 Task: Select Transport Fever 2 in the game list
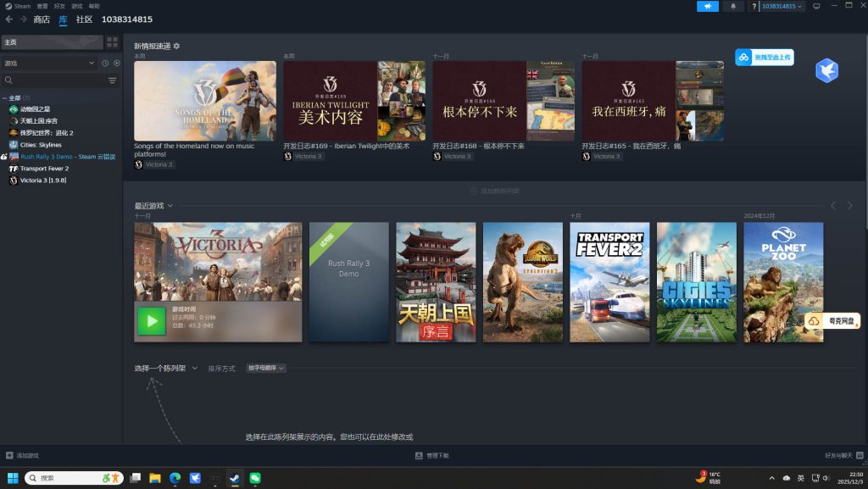coord(44,169)
